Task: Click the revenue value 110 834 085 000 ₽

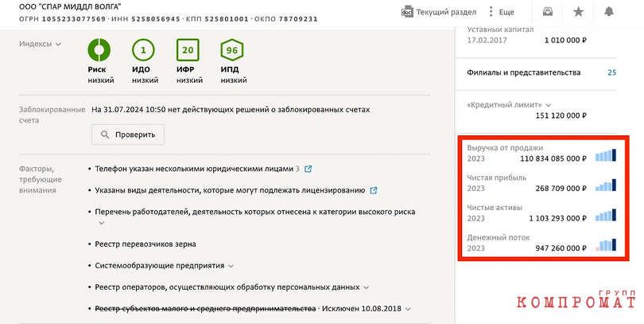Action: 553,158
